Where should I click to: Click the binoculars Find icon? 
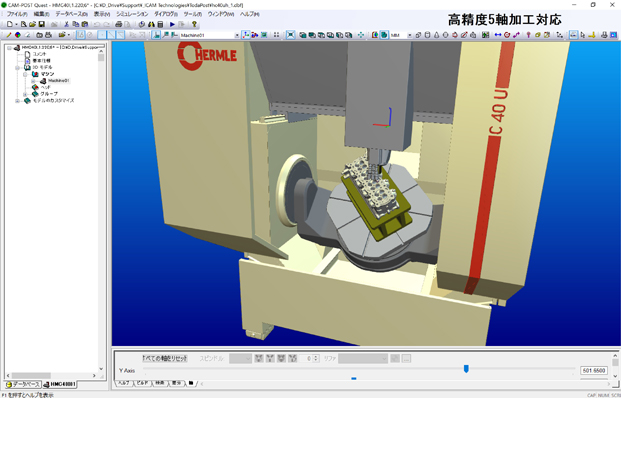click(x=151, y=24)
